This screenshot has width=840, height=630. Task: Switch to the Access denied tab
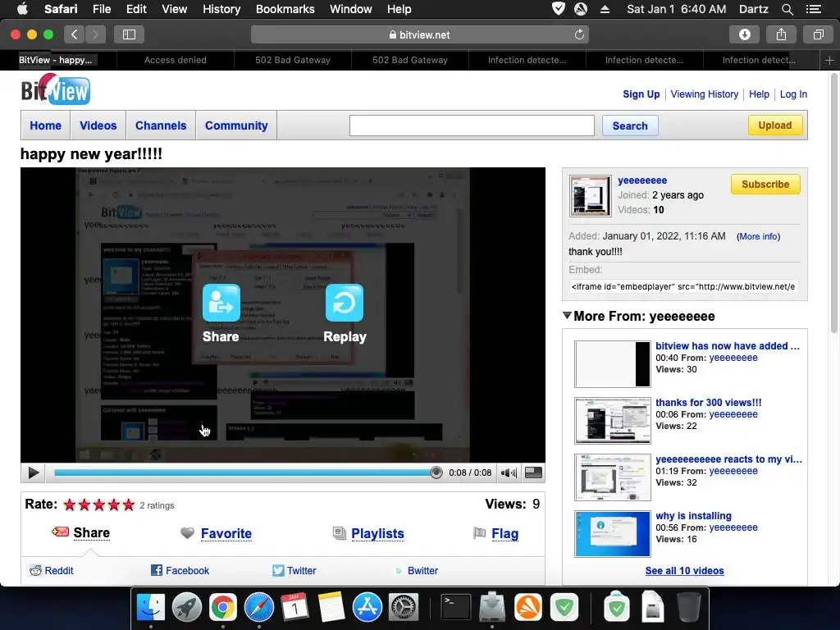tap(176, 60)
